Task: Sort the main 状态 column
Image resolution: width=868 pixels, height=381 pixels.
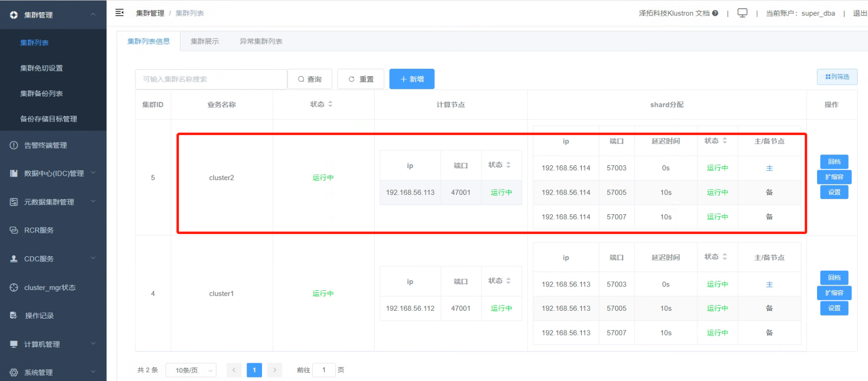Action: click(x=330, y=104)
